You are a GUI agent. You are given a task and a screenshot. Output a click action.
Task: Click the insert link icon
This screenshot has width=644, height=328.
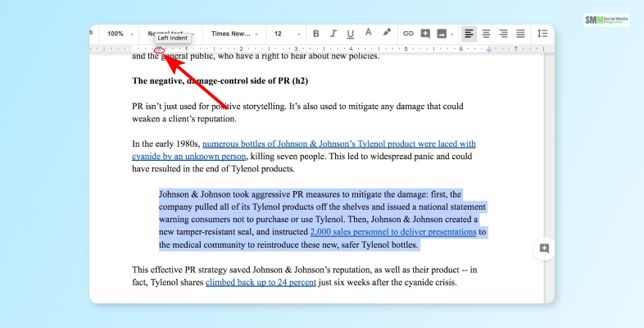[x=408, y=34]
